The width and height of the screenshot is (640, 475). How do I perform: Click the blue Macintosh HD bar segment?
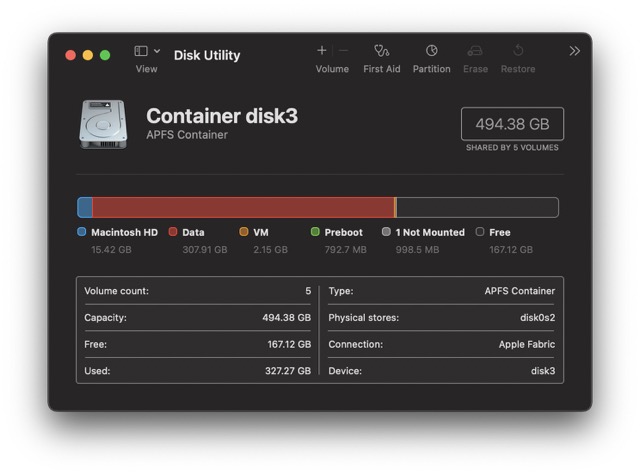pos(84,207)
